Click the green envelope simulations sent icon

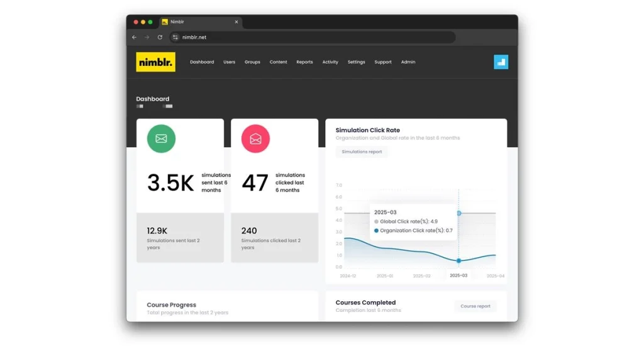point(161,139)
